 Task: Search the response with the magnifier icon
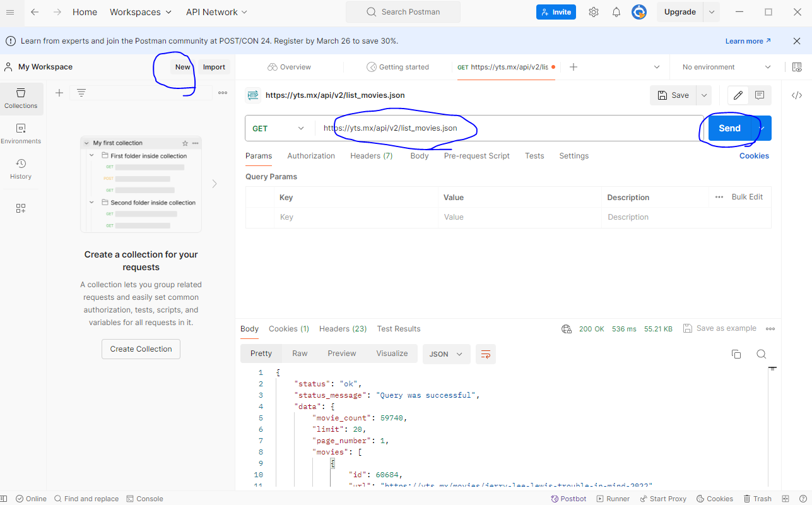pos(762,354)
